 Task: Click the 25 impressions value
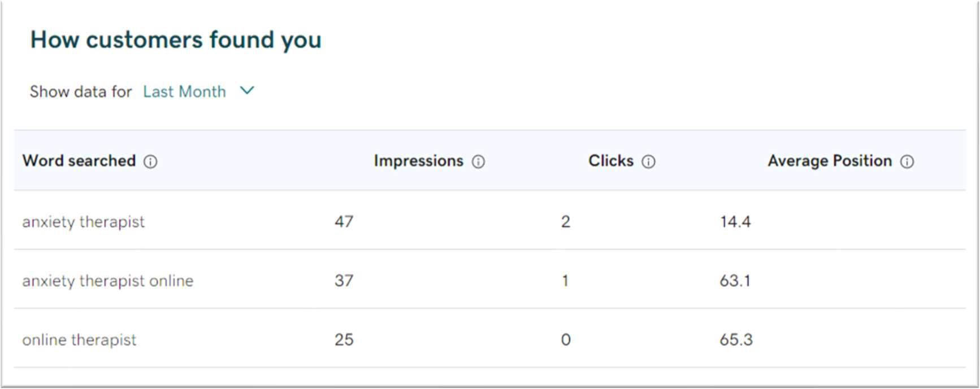tap(344, 340)
